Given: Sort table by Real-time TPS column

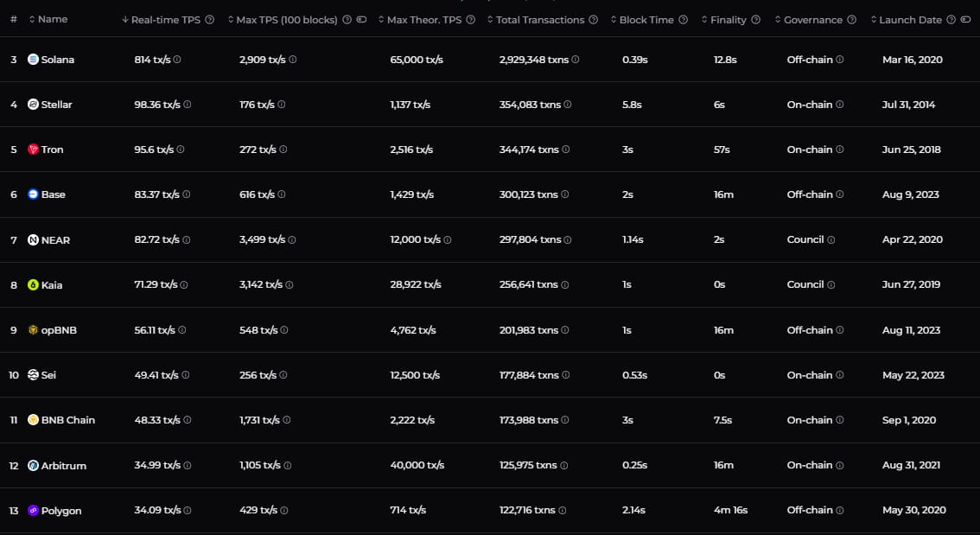Looking at the screenshot, I should pyautogui.click(x=166, y=20).
